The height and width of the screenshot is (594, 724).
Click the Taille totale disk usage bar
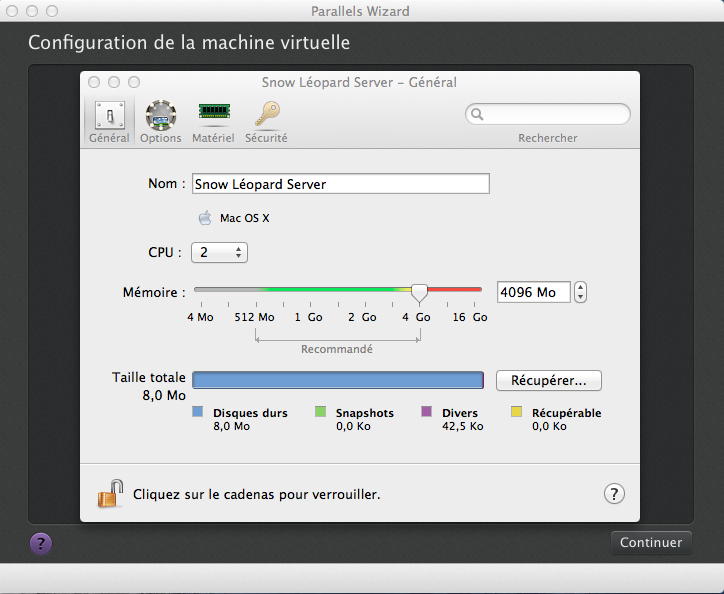tap(338, 380)
